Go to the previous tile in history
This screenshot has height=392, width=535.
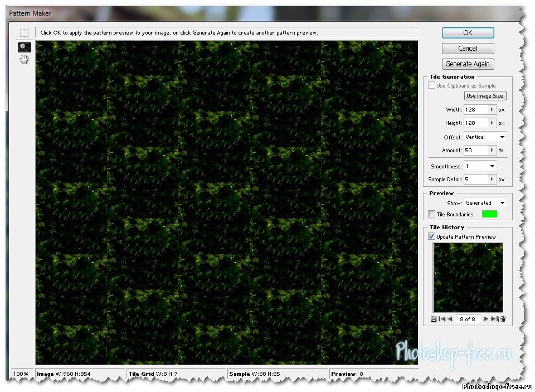(x=450, y=319)
